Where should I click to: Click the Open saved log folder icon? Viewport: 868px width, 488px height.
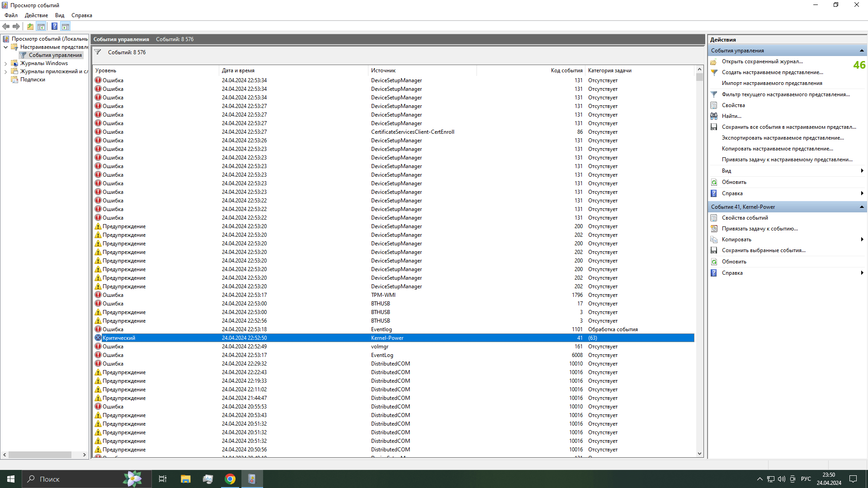tap(714, 62)
